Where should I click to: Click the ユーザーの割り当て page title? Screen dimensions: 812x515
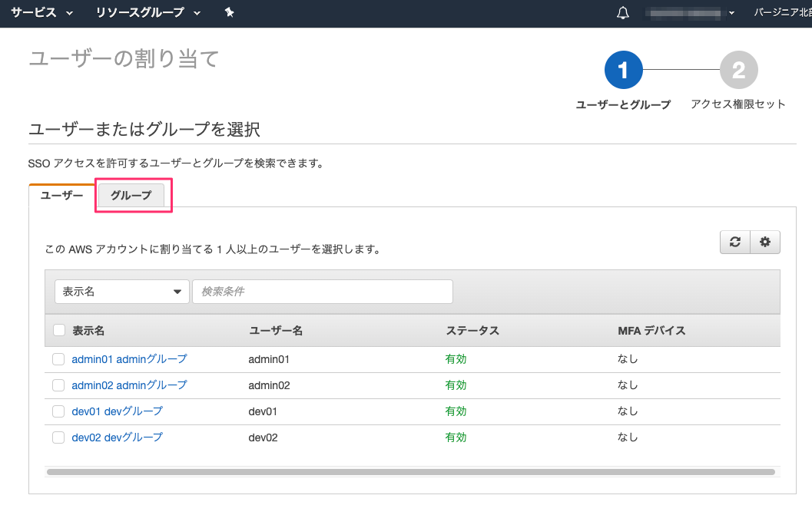pyautogui.click(x=124, y=58)
